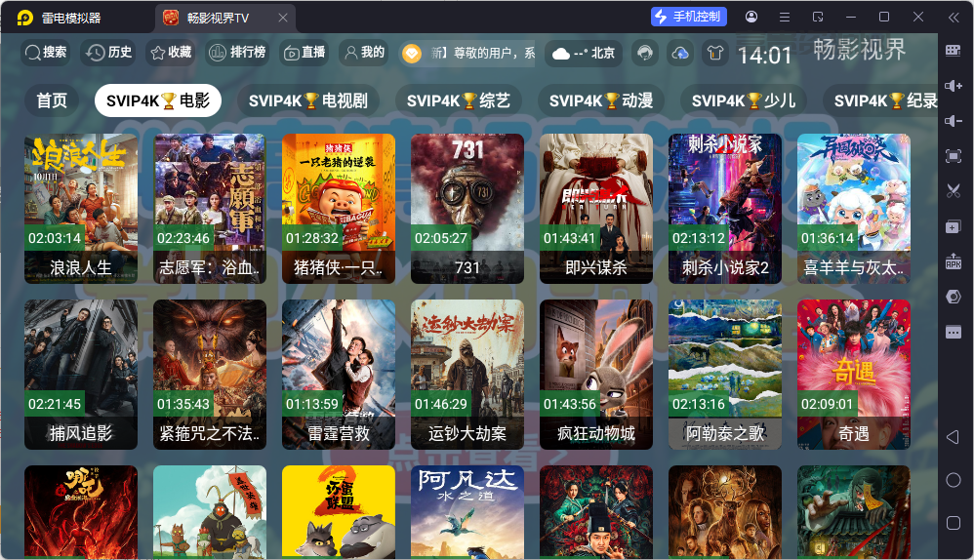Open the 紧箍咒之不法 movie poster
The image size is (974, 560).
point(210,375)
